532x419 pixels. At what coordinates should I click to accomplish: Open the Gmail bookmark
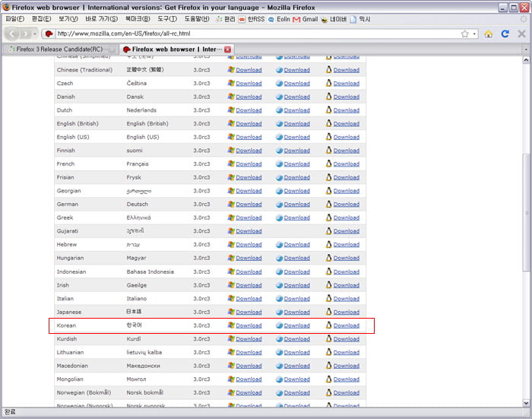(x=305, y=19)
